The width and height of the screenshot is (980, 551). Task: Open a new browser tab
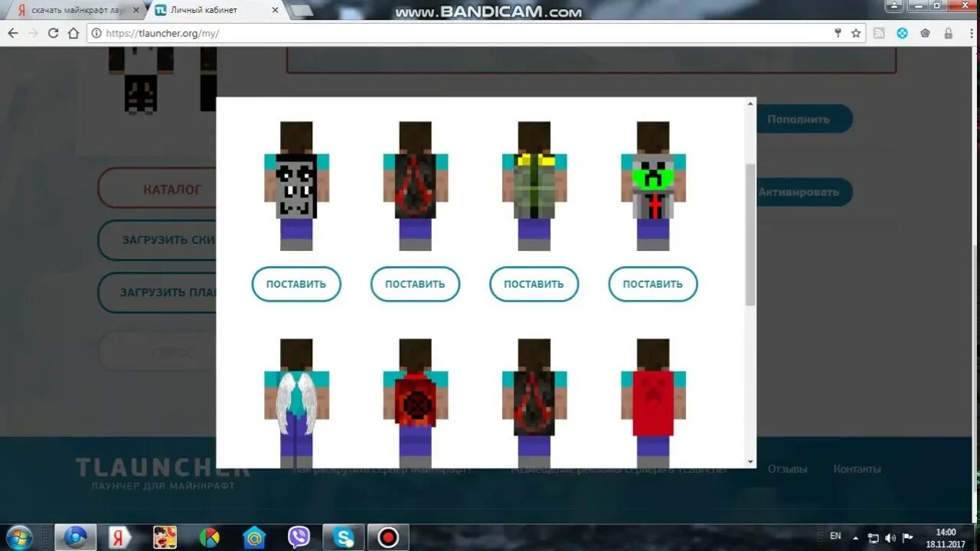301,11
